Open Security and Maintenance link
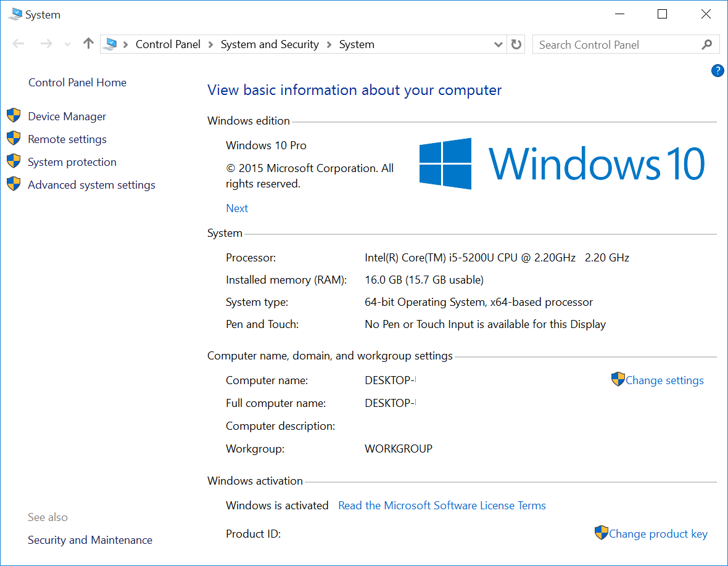This screenshot has width=728, height=566. click(90, 540)
